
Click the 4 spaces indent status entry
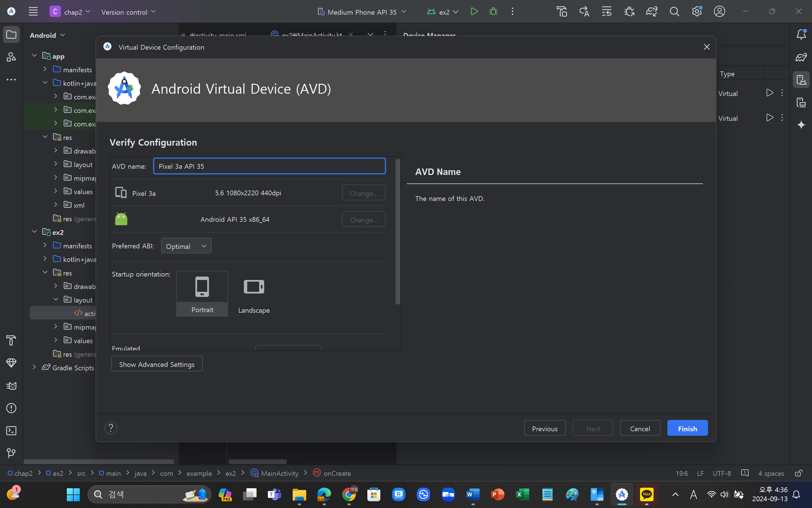(x=771, y=473)
